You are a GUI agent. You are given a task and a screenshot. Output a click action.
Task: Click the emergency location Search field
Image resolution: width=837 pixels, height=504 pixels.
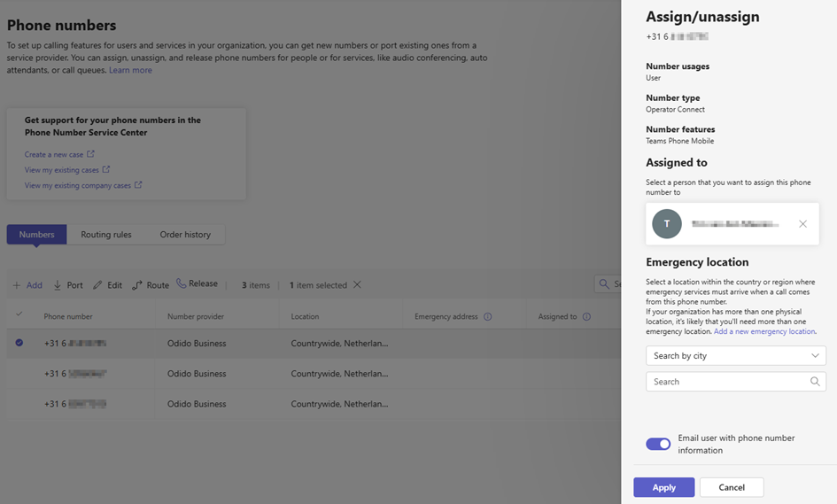coord(726,382)
